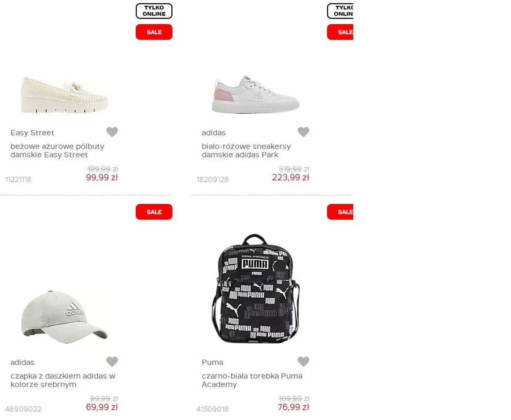Open white-pink adidas sneaker image
This screenshot has height=420, width=511.
point(256,94)
